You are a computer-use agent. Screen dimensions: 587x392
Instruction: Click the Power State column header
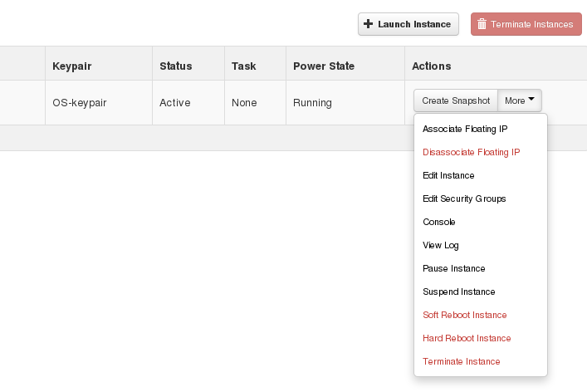coord(323,66)
